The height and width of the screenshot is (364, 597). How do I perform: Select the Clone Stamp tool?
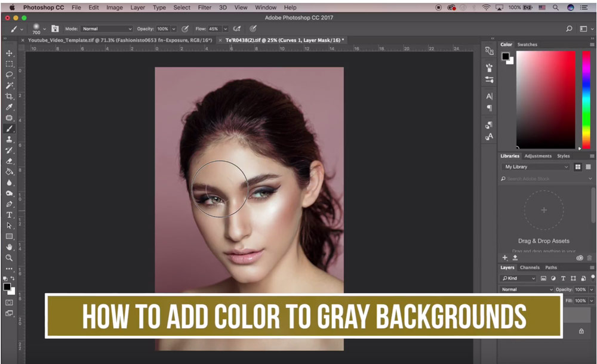tap(10, 138)
